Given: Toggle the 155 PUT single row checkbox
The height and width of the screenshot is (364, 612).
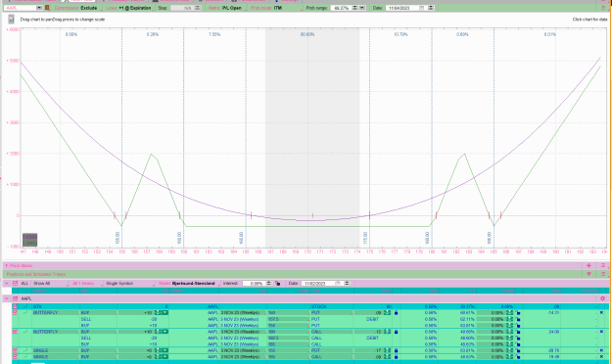Looking at the screenshot, I should click(x=15, y=350).
